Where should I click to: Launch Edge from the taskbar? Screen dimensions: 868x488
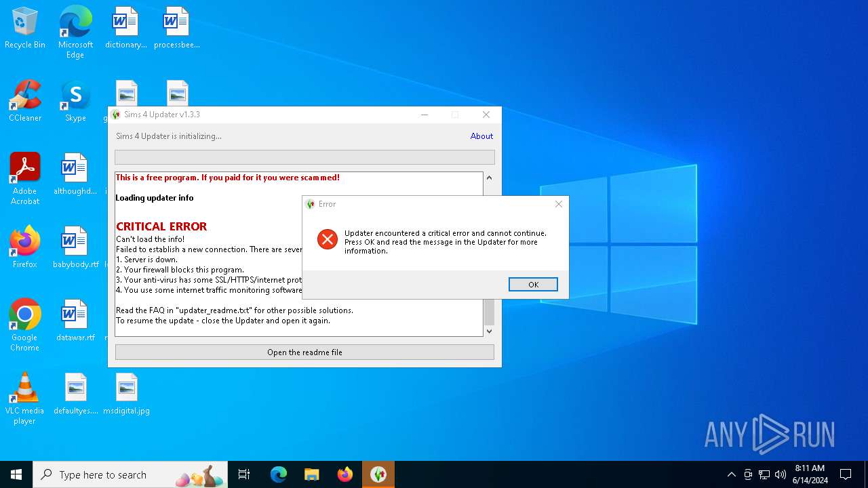[279, 474]
